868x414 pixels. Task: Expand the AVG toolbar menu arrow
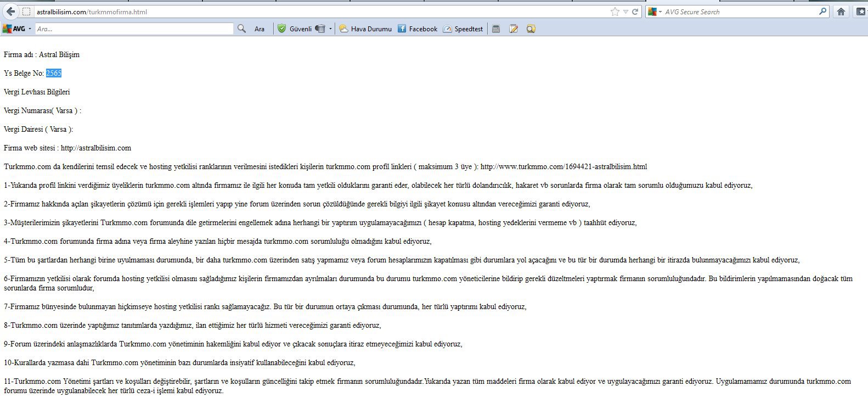[30, 29]
